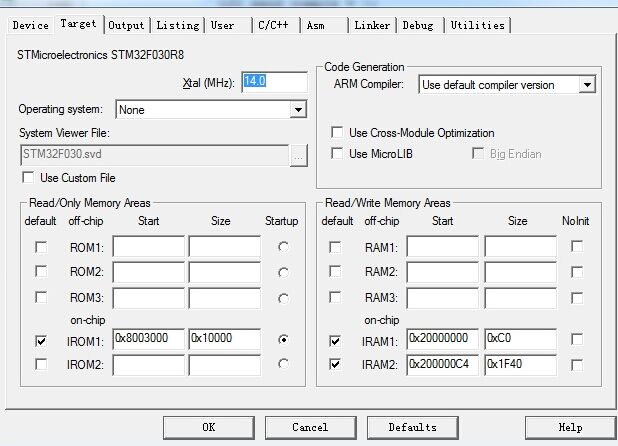The image size is (618, 446).
Task: Restore settings with Defaults button
Action: click(413, 428)
